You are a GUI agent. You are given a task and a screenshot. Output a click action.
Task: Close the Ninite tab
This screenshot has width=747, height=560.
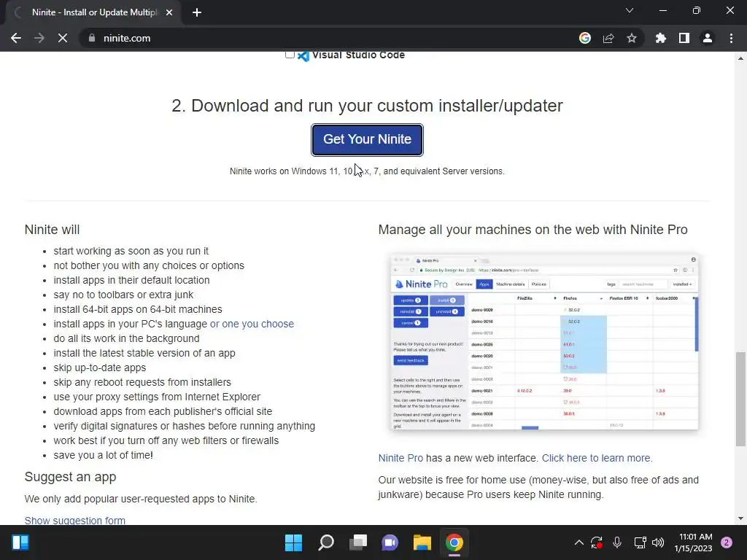(x=169, y=12)
